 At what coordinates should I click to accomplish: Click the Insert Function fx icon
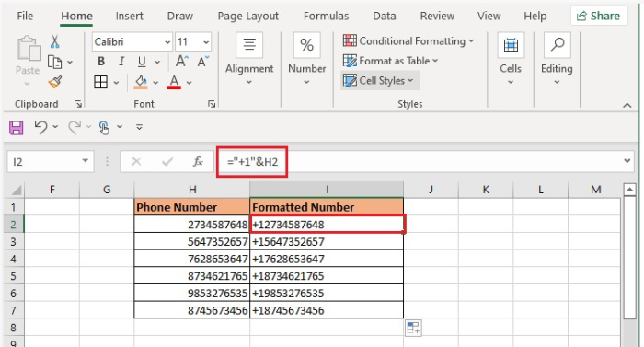198,162
